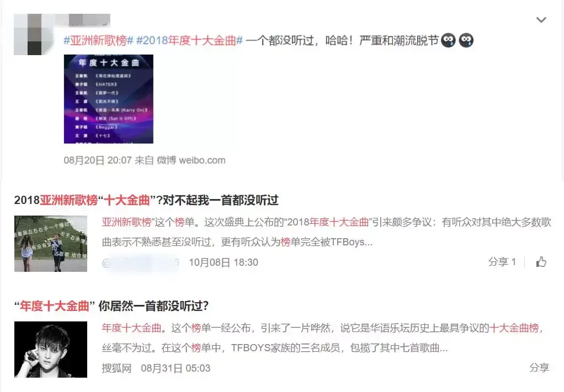Open thumbnail of two girls on road

click(51, 244)
